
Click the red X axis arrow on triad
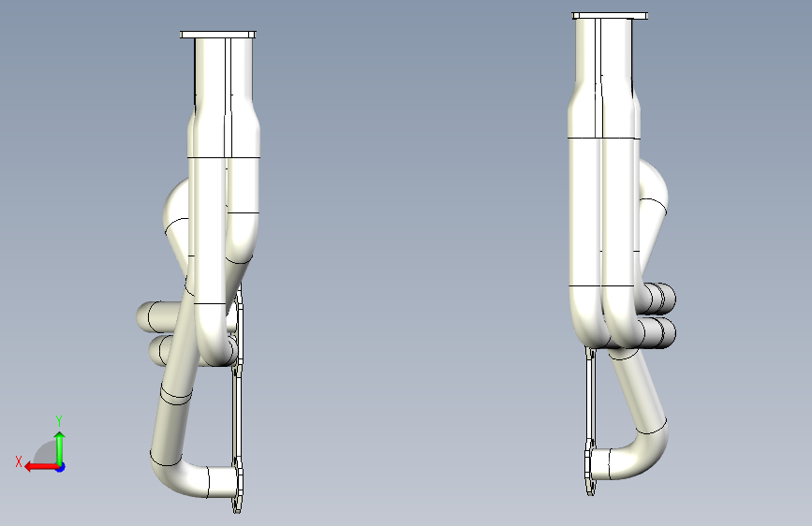41,467
